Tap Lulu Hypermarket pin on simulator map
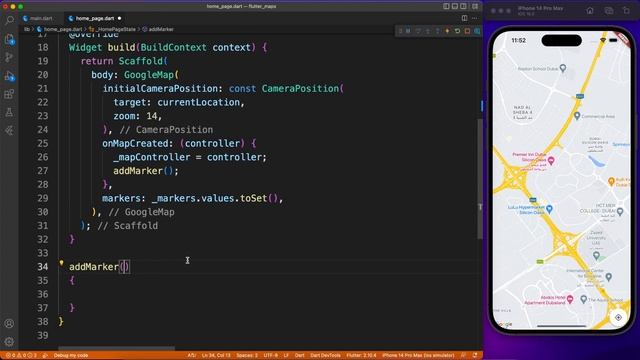640x360 pixels. 549,209
